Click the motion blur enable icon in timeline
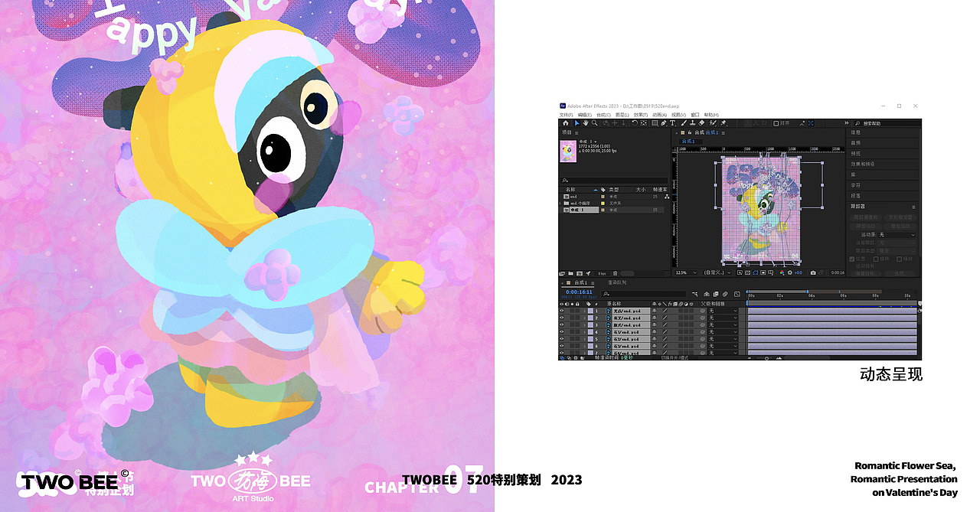Screen dimensions: 980x512 (x=726, y=295)
